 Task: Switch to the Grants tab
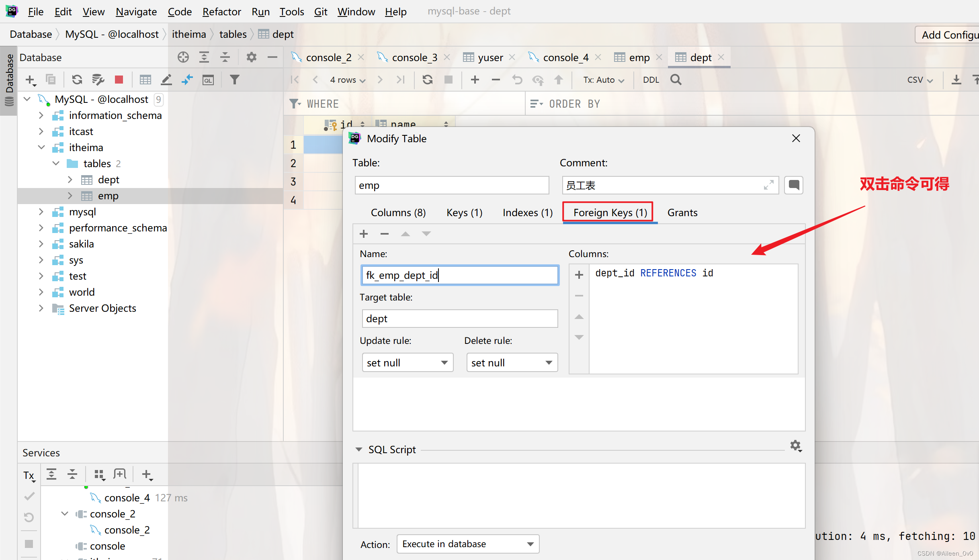[x=682, y=213]
